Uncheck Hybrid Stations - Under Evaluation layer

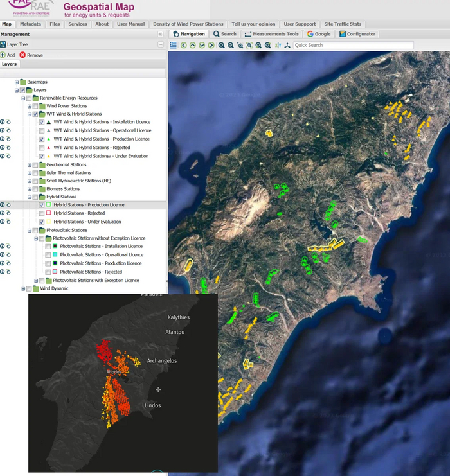42,222
